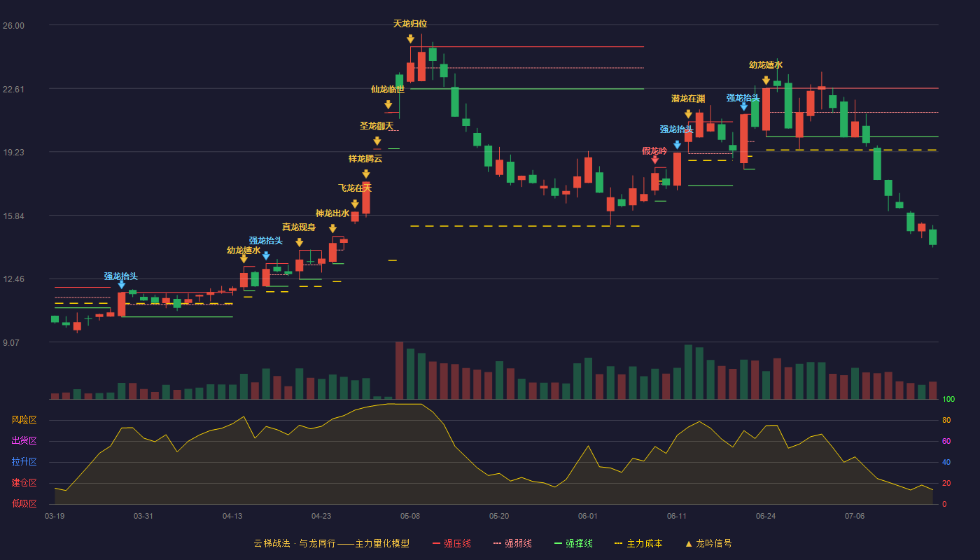
Task: Toggle the 强撑线 legend item
Action: tap(573, 543)
